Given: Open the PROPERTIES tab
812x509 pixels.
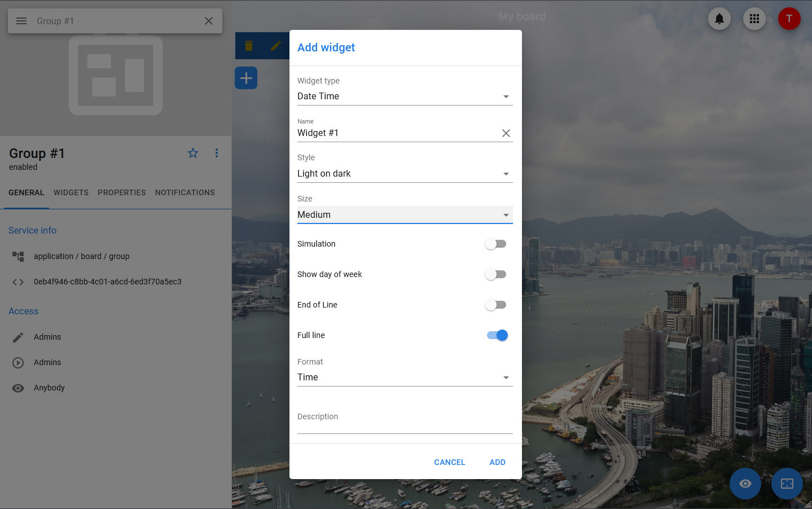Looking at the screenshot, I should 122,192.
